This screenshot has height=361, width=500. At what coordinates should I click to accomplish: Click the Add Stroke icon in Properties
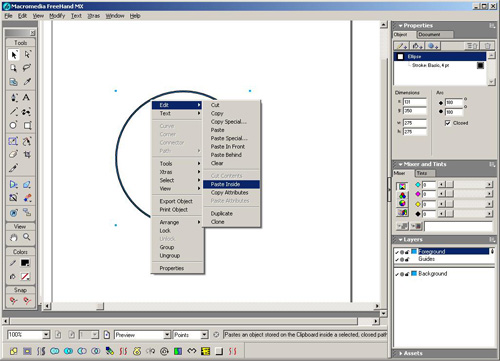tap(402, 46)
